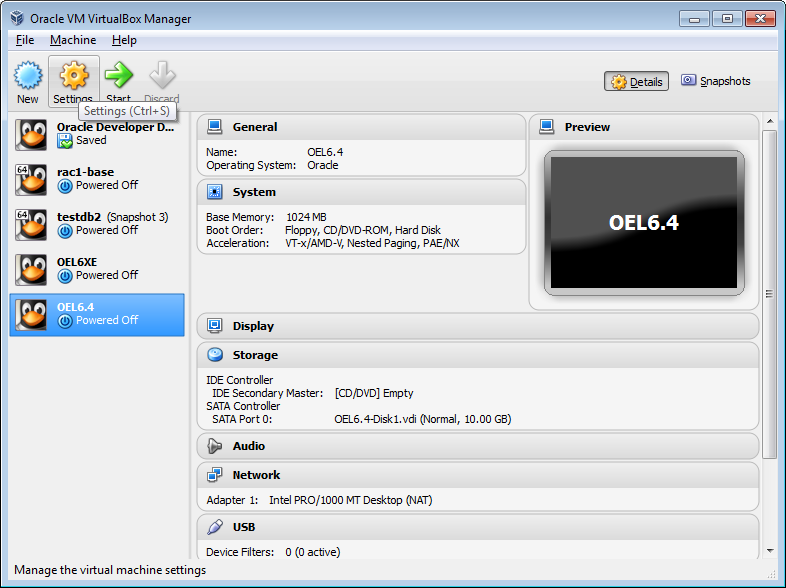
Task: Open the USB section header title
Action: click(244, 527)
